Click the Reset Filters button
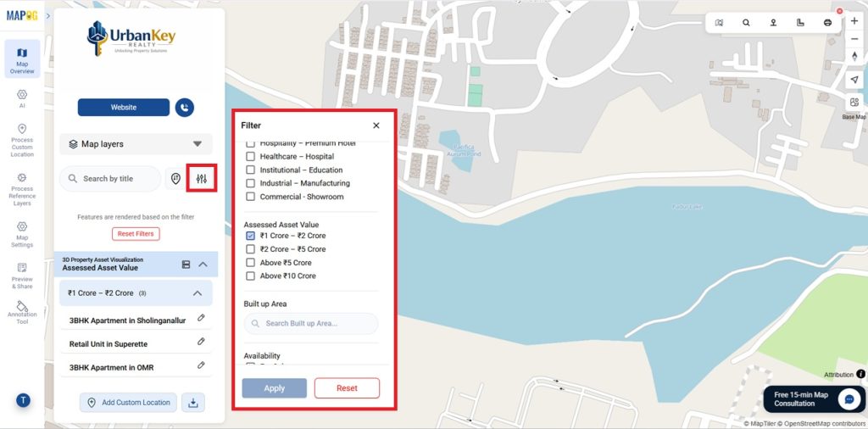 pyautogui.click(x=136, y=234)
